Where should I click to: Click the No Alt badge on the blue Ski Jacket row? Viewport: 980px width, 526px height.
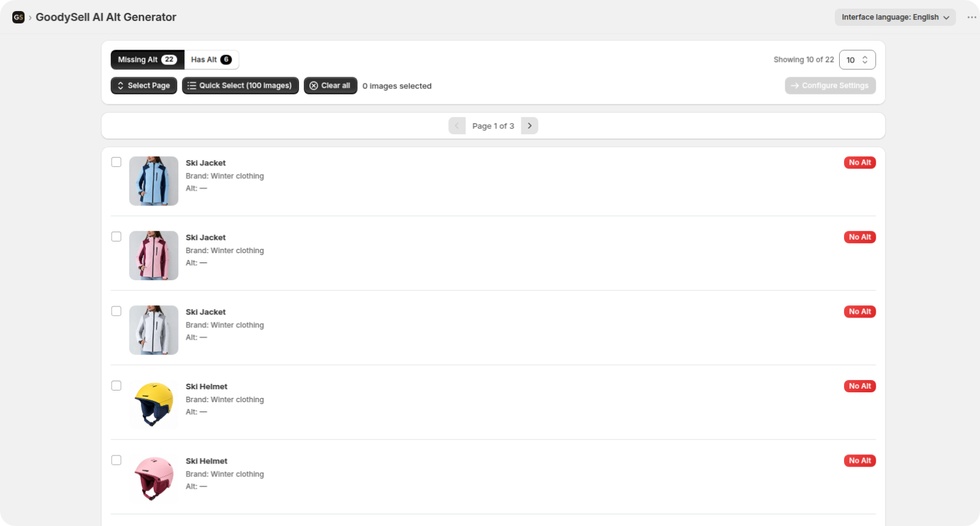tap(860, 162)
